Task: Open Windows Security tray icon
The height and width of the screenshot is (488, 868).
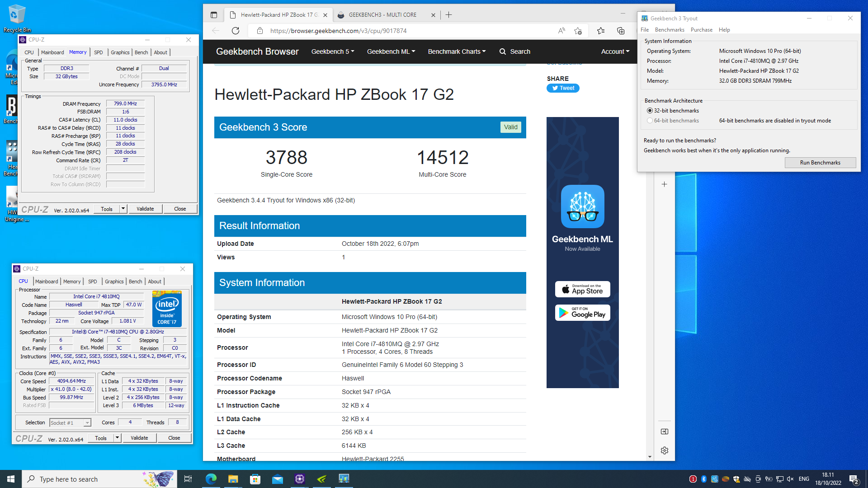Action: pos(736,479)
